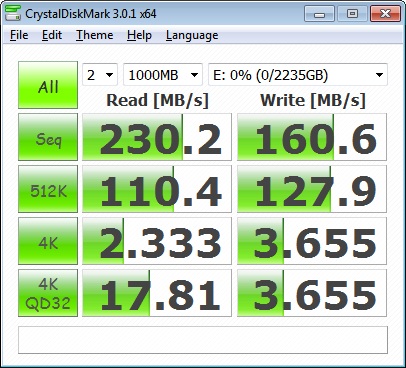Screen dimensions: 406x368
Task: Open the Edit menu
Action: point(52,35)
